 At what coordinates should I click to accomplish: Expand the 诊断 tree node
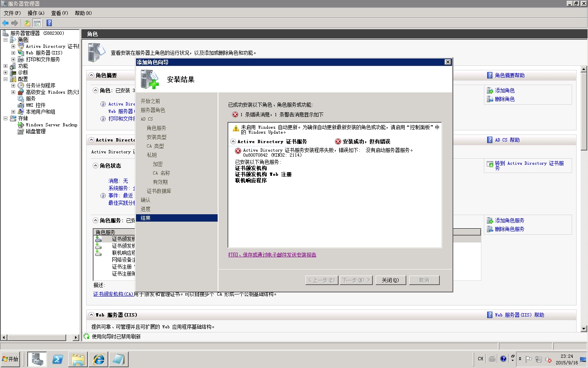coord(5,72)
